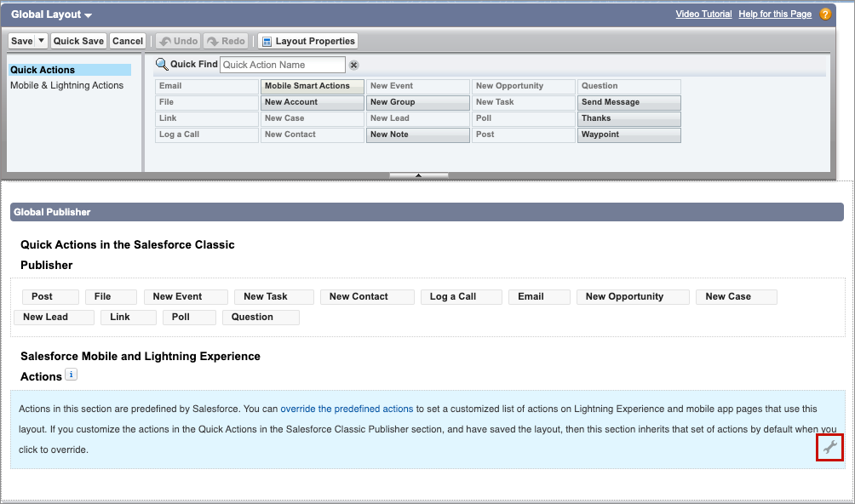Follow the override the predefined actions link
855x504 pixels.
347,409
